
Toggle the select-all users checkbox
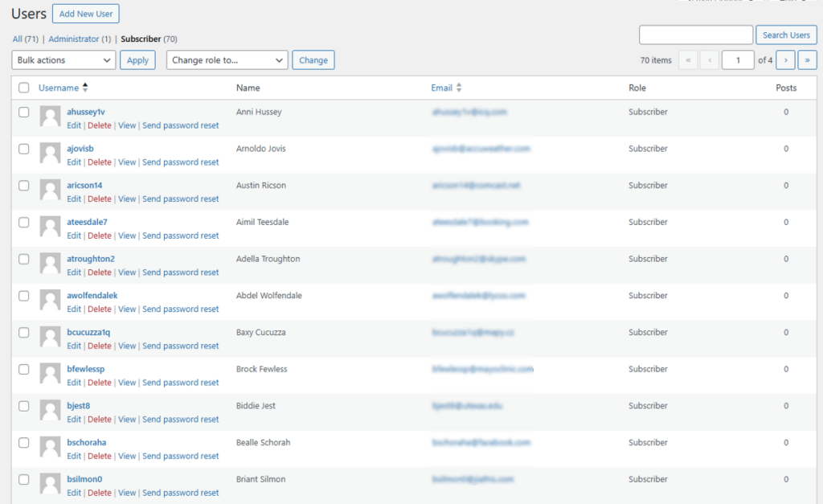(23, 88)
